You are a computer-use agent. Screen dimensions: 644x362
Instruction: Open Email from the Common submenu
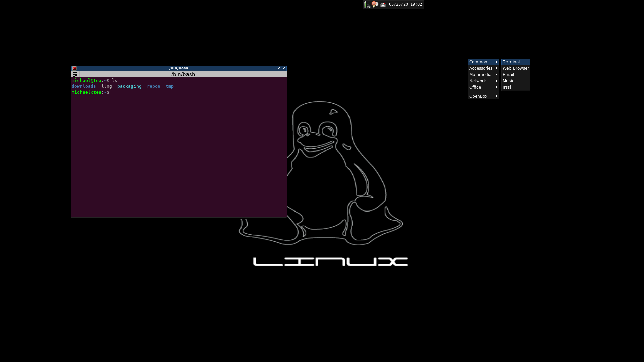(x=516, y=75)
